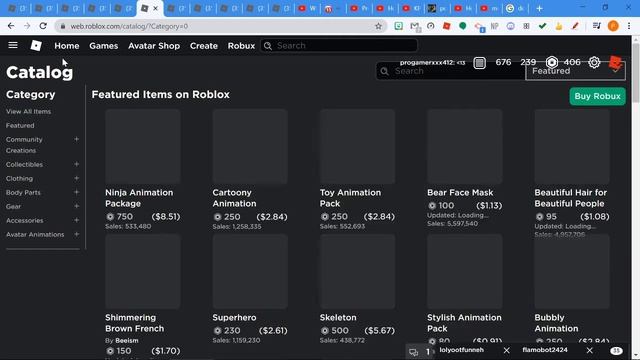Expand the Gear category

pyautogui.click(x=76, y=206)
